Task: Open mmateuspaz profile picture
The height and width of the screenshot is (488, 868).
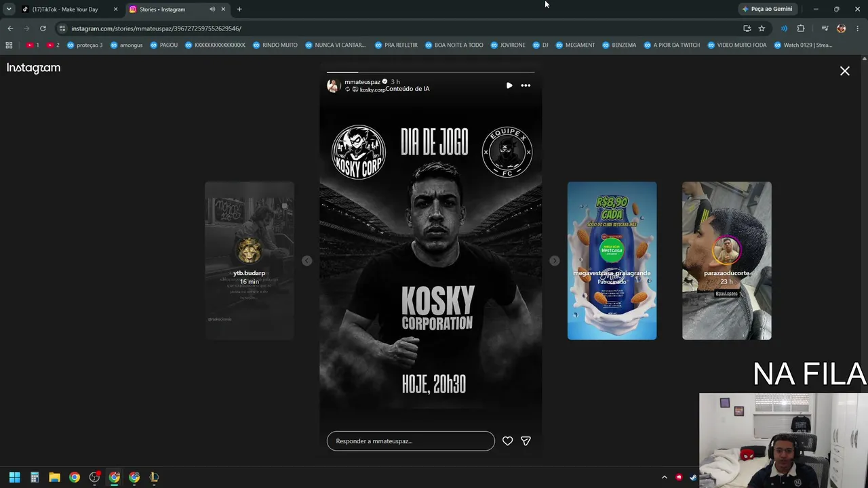Action: pyautogui.click(x=333, y=85)
